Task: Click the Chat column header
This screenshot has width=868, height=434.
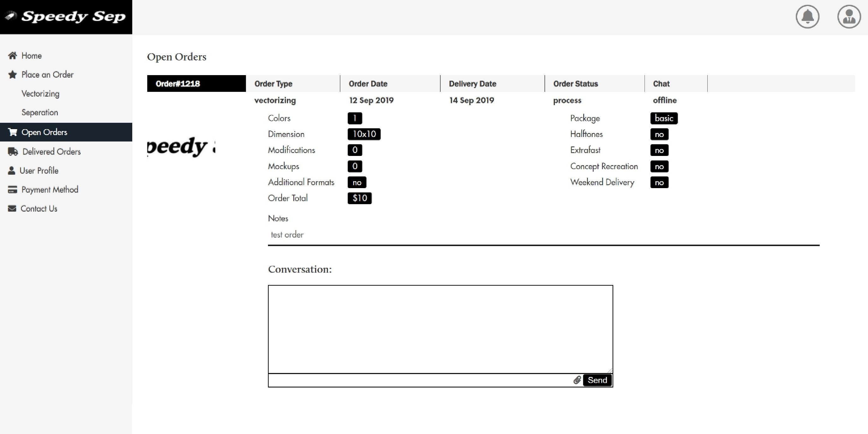Action: (x=661, y=84)
